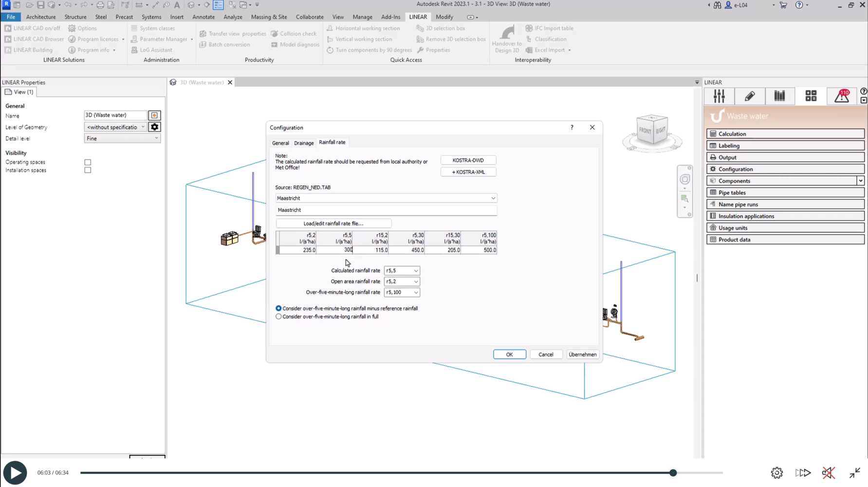Click IFC Import table tool
The image size is (868, 487).
549,28
